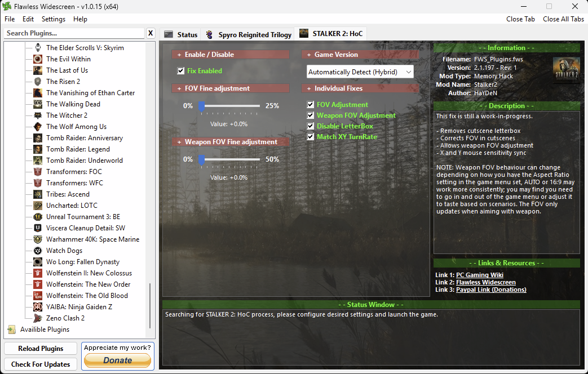Click The Evil Within plugin icon
Screen dimensions: 588x374
[38, 59]
